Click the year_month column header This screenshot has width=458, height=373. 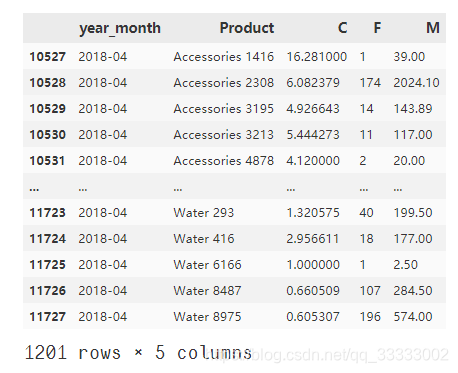coord(120,28)
